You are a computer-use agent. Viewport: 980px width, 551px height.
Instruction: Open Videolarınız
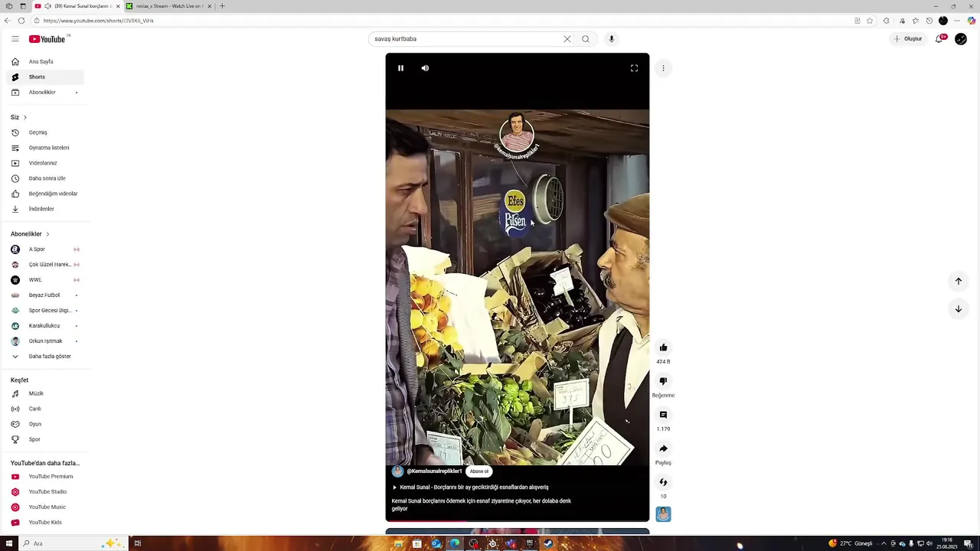(46, 163)
